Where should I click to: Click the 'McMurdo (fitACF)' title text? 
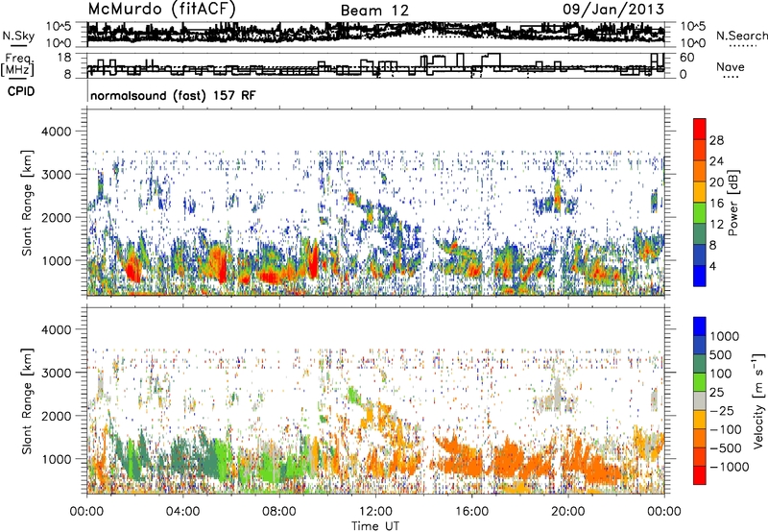click(x=161, y=10)
